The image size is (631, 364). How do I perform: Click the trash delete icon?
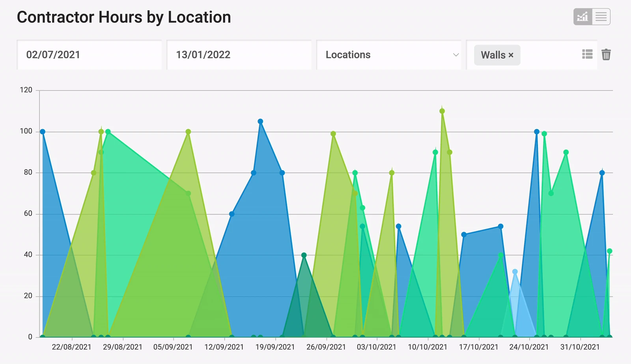tap(606, 54)
